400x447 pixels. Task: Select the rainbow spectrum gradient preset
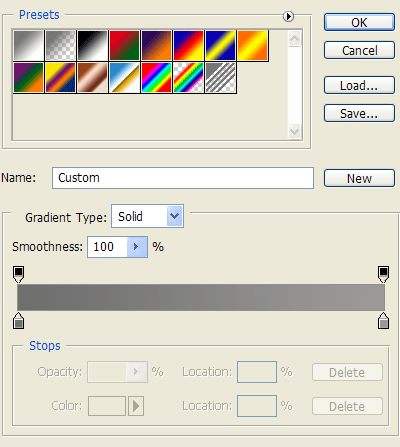click(x=157, y=78)
